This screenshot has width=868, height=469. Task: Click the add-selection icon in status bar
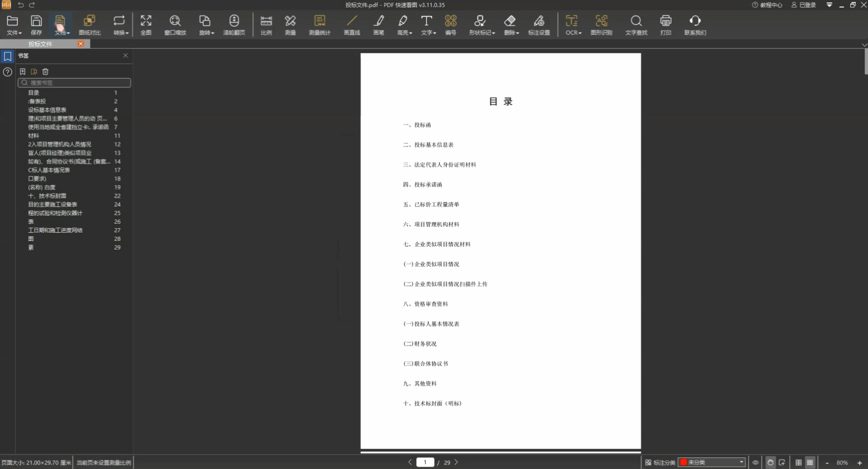782,462
